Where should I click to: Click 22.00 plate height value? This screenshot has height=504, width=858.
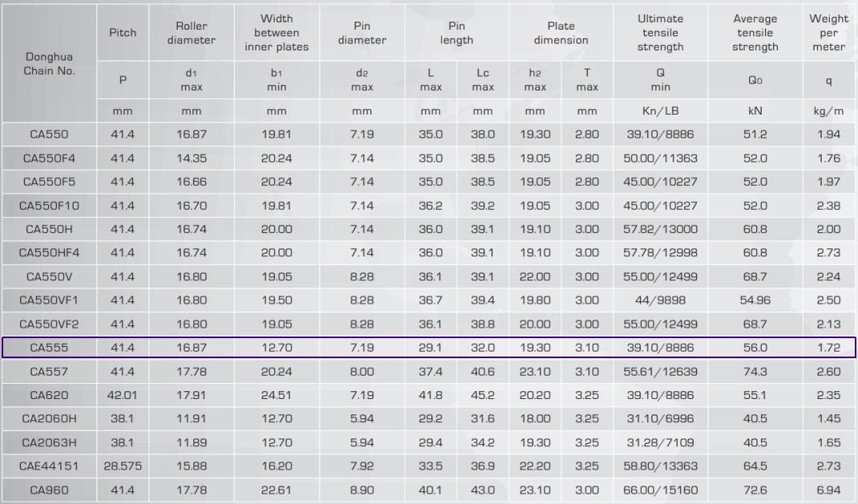[535, 277]
